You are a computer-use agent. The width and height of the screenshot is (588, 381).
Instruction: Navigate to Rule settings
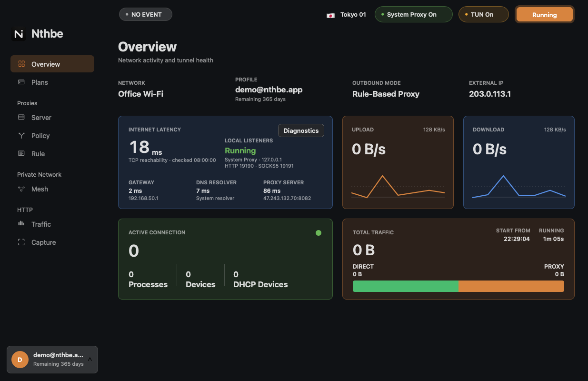52,153
